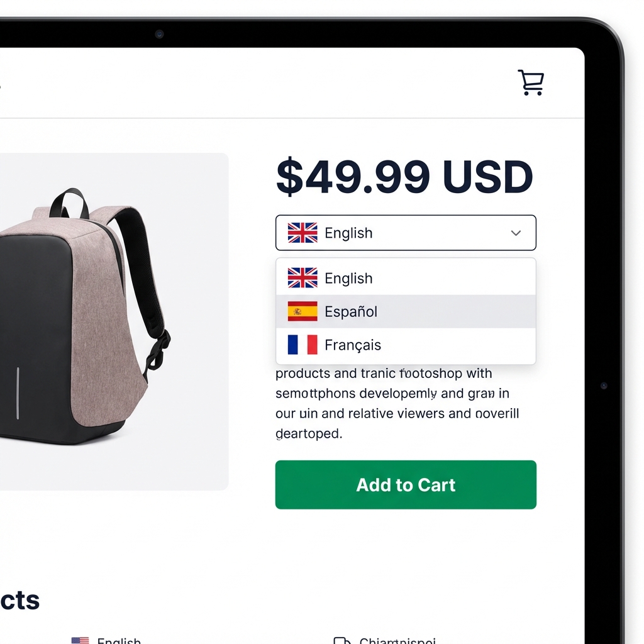
Task: Click the Spanish flag icon
Action: (x=303, y=311)
